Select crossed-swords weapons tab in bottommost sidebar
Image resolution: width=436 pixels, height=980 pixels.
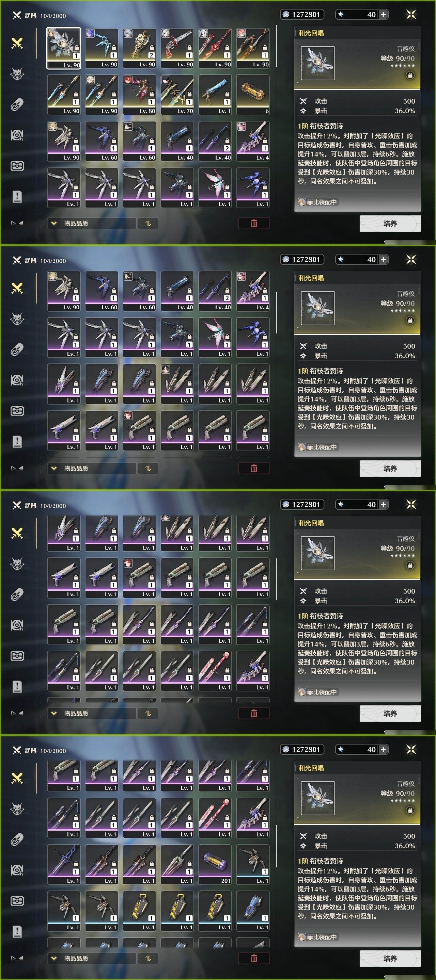(x=17, y=778)
